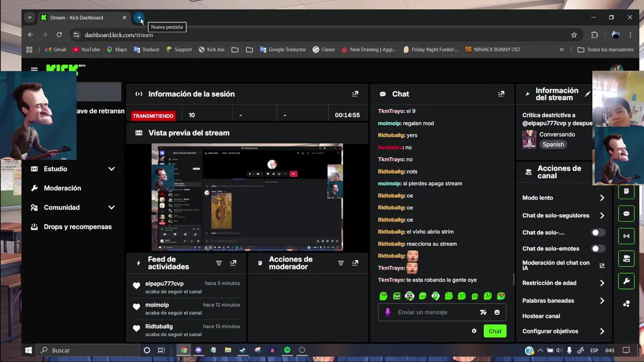Pop out the Feed de actividades panel

point(233,263)
